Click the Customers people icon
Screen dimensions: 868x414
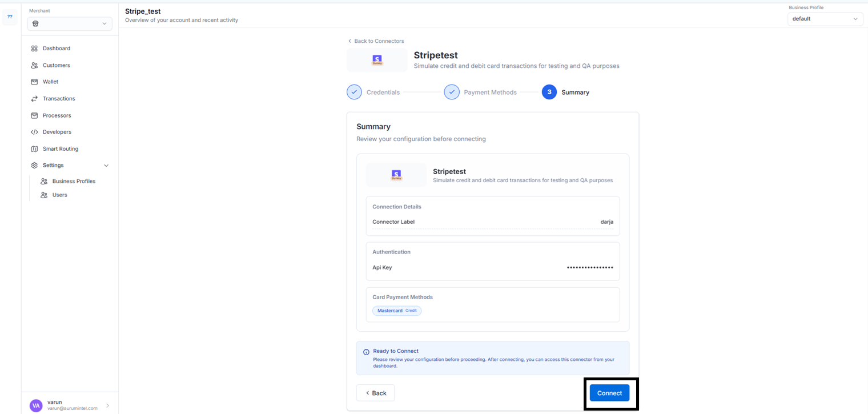(x=34, y=65)
